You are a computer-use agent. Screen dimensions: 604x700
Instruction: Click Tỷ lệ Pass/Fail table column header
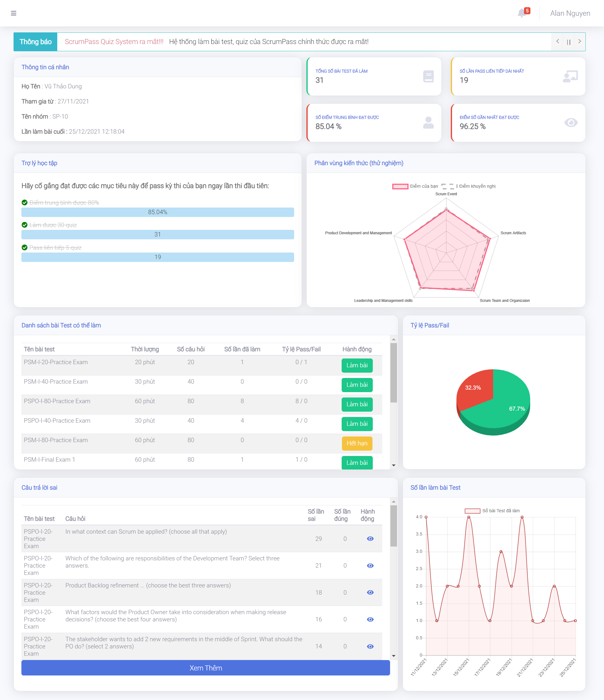click(301, 349)
